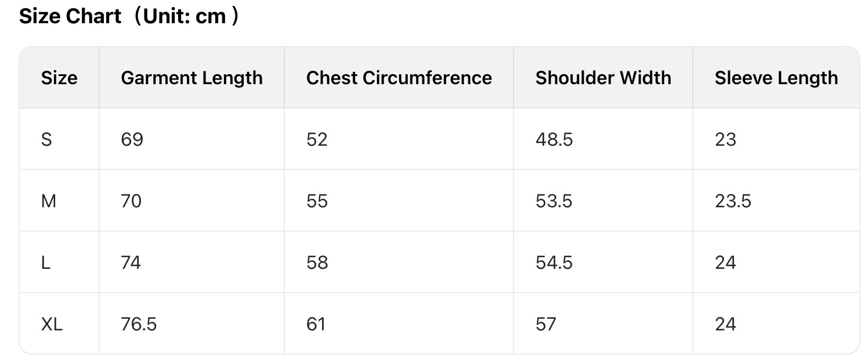Click the S size row label
868x360 pixels.
46,139
